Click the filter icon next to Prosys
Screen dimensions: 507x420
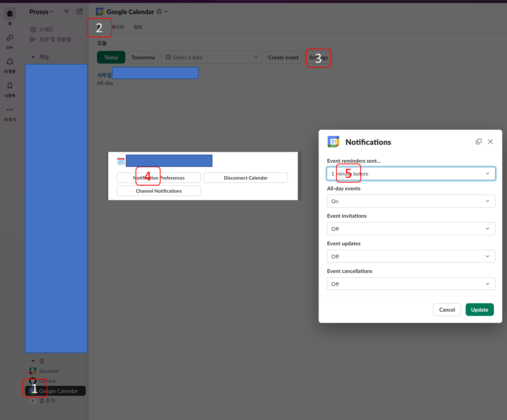tap(66, 12)
